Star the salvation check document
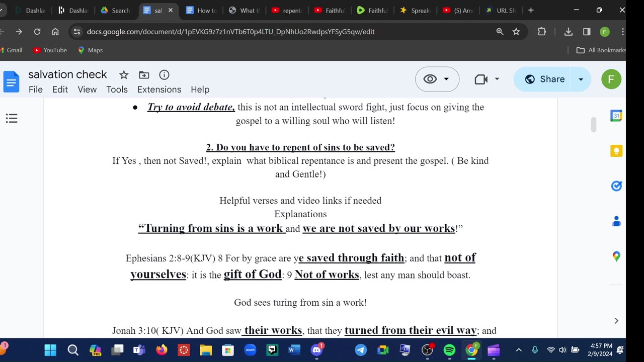The width and height of the screenshot is (644, 362). [x=124, y=75]
